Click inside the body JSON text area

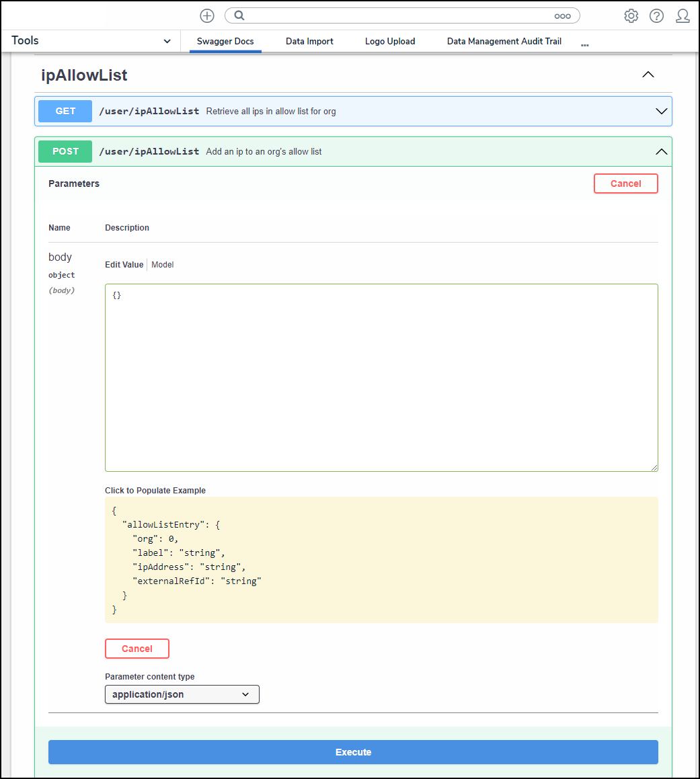point(381,377)
